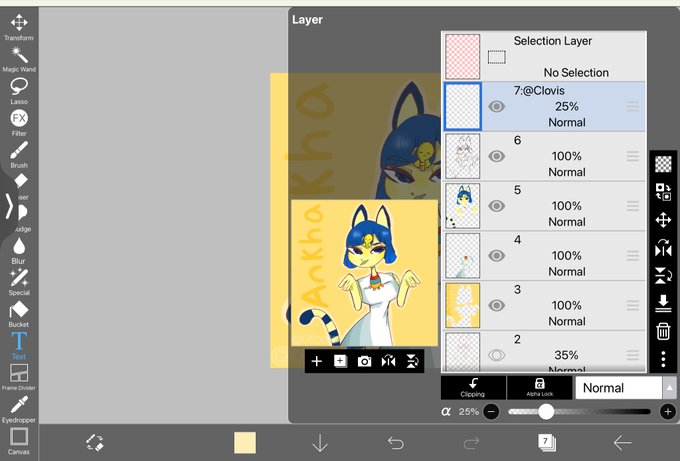Toggle Clipping for the layer
The width and height of the screenshot is (680, 461).
pyautogui.click(x=473, y=387)
